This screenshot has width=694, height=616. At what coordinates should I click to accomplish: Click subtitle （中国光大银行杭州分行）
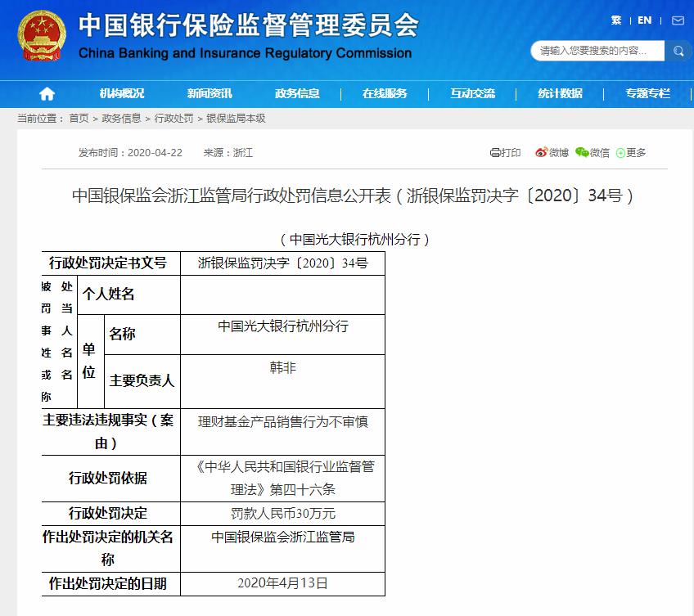(x=354, y=240)
